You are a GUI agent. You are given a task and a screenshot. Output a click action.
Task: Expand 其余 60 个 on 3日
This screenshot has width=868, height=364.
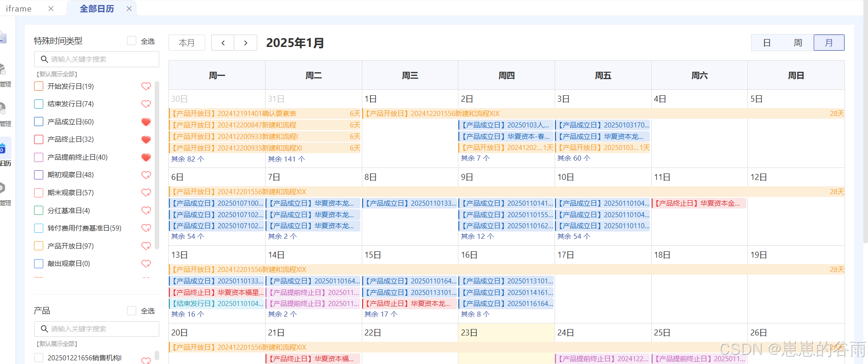click(x=574, y=158)
